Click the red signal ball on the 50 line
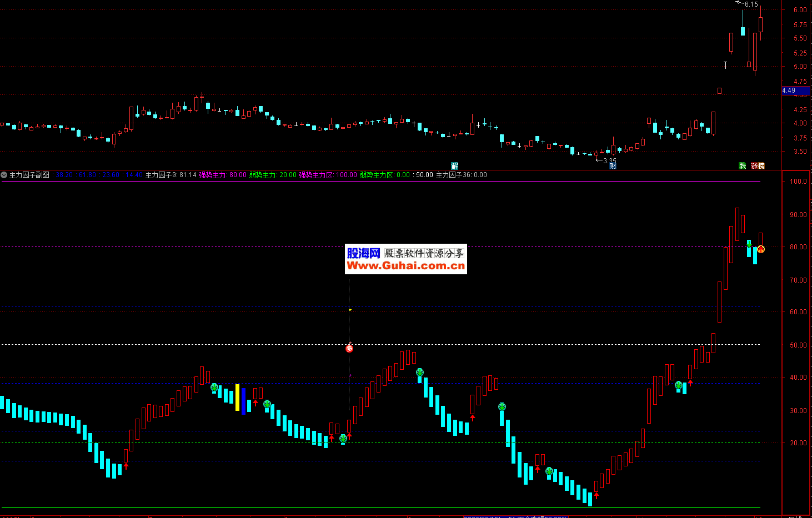This screenshot has width=812, height=518. pos(349,349)
